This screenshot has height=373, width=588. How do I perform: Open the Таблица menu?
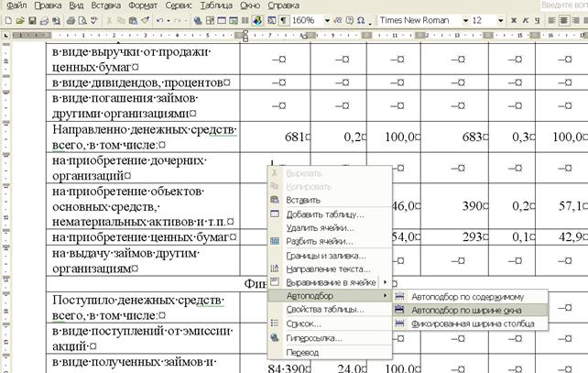coord(216,5)
